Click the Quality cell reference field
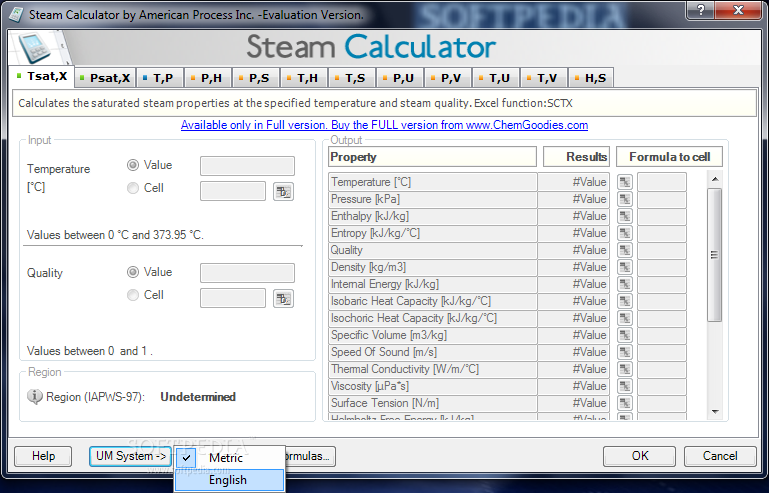This screenshot has height=493, width=769. coord(233,298)
